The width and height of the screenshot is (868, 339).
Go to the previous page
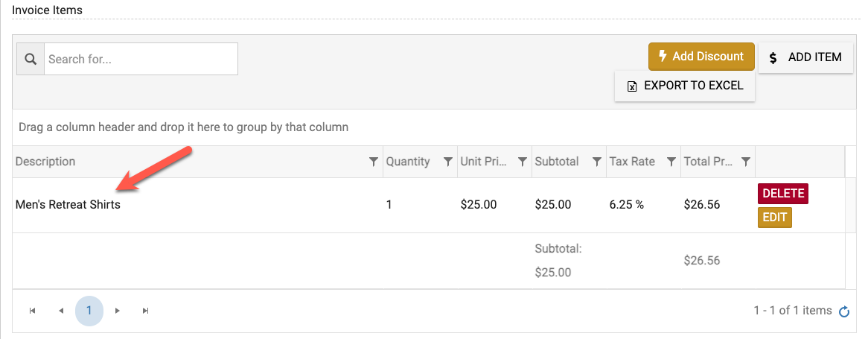point(60,311)
